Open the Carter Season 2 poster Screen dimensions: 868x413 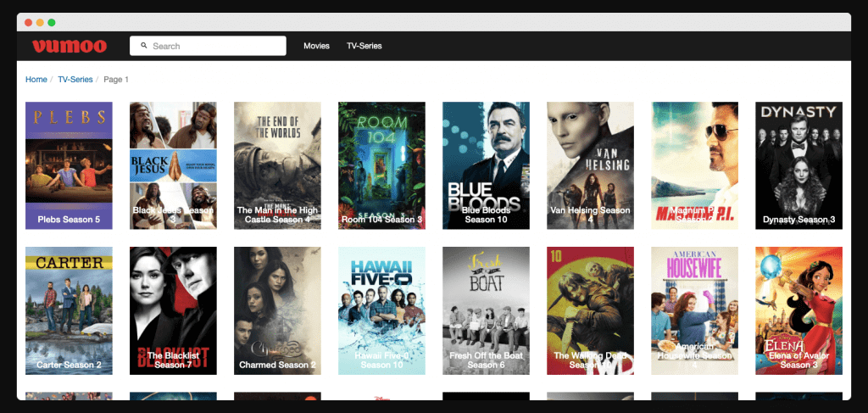(70, 310)
